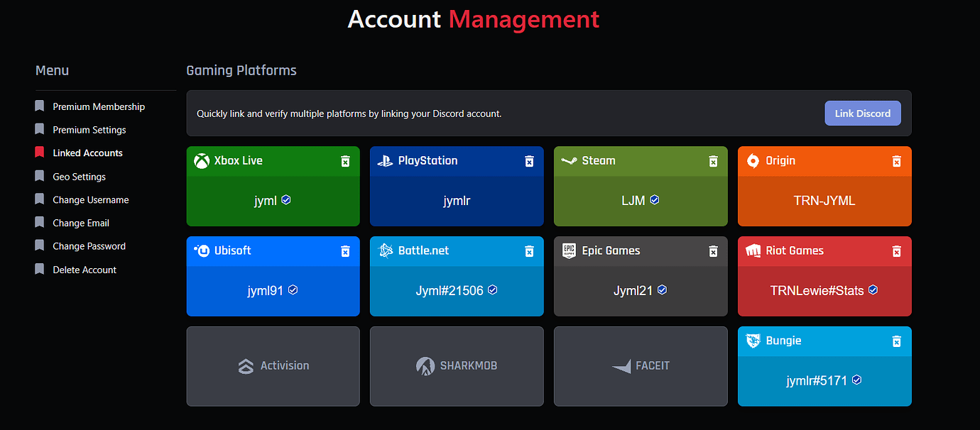Unlink Ubisoft using its trash icon

[x=345, y=251]
